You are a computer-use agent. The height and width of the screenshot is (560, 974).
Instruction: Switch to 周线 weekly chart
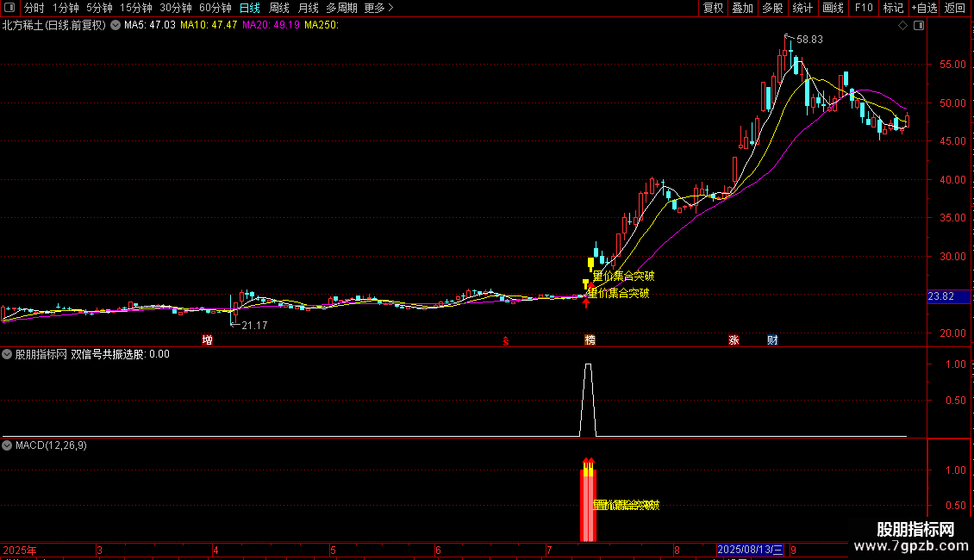click(279, 8)
